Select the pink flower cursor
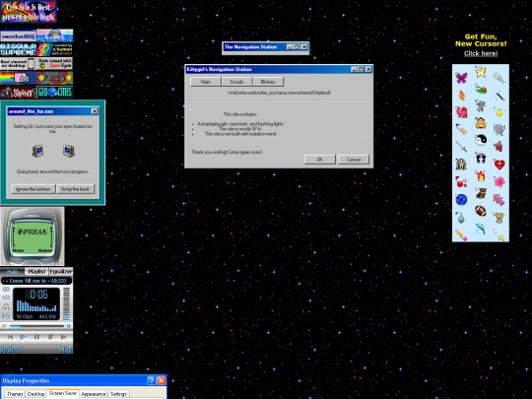Screen dimensions: 532x399 [x=499, y=182]
